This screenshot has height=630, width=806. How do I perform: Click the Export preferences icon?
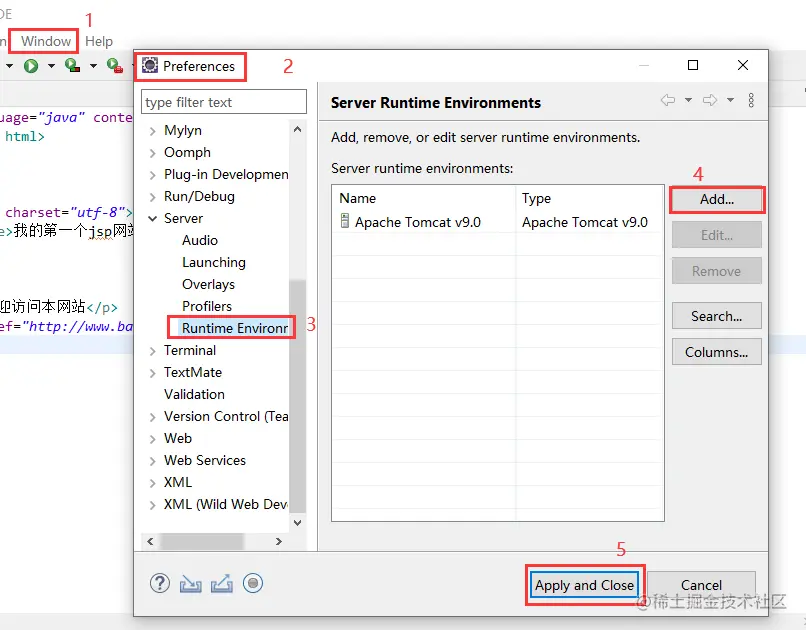pos(222,583)
